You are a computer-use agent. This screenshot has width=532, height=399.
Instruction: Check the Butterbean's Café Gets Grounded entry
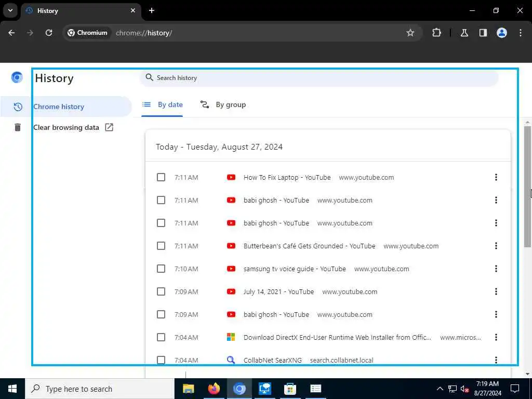pos(161,246)
